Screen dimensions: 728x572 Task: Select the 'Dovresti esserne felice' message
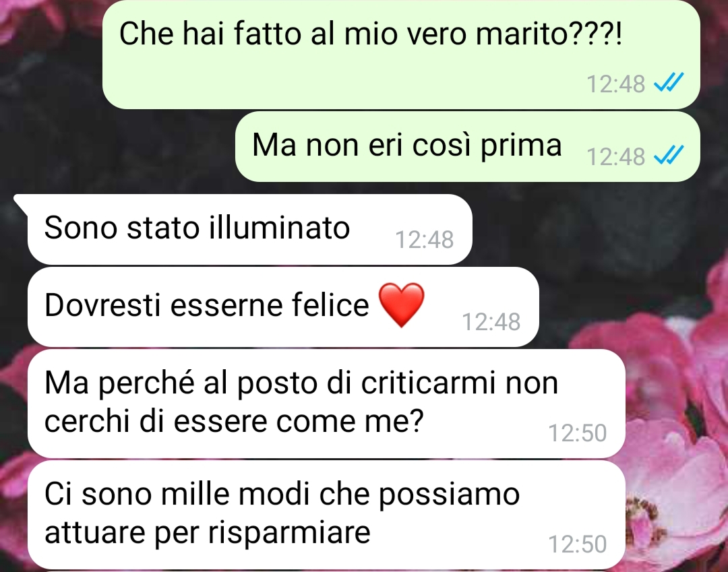[283, 307]
